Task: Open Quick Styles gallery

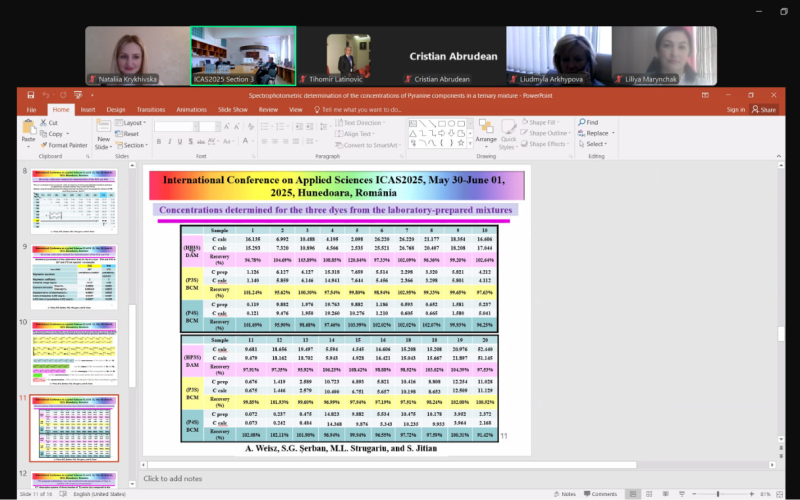Action: click(x=508, y=135)
